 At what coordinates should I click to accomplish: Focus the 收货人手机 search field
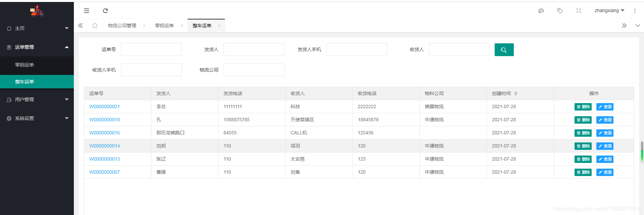tap(151, 70)
